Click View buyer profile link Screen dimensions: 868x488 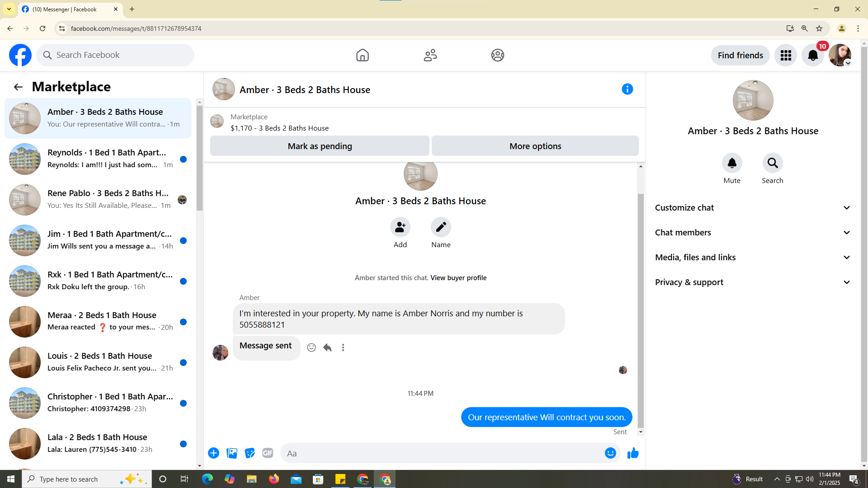click(458, 278)
